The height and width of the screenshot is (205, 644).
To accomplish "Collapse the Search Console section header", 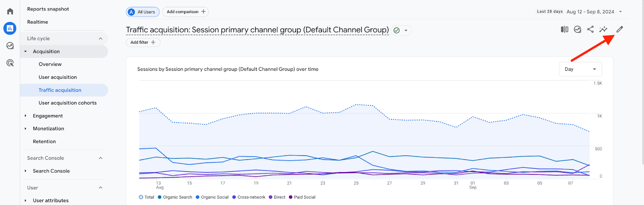I will (101, 158).
